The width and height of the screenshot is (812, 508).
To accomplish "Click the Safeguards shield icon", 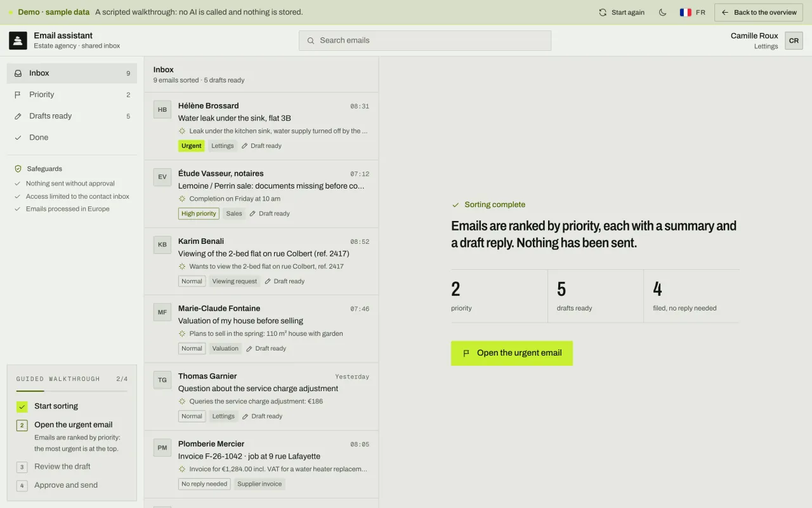I will click(18, 169).
